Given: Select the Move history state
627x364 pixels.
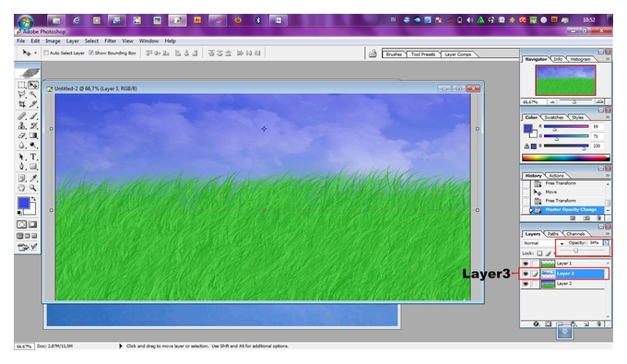Looking at the screenshot, I should click(x=569, y=192).
